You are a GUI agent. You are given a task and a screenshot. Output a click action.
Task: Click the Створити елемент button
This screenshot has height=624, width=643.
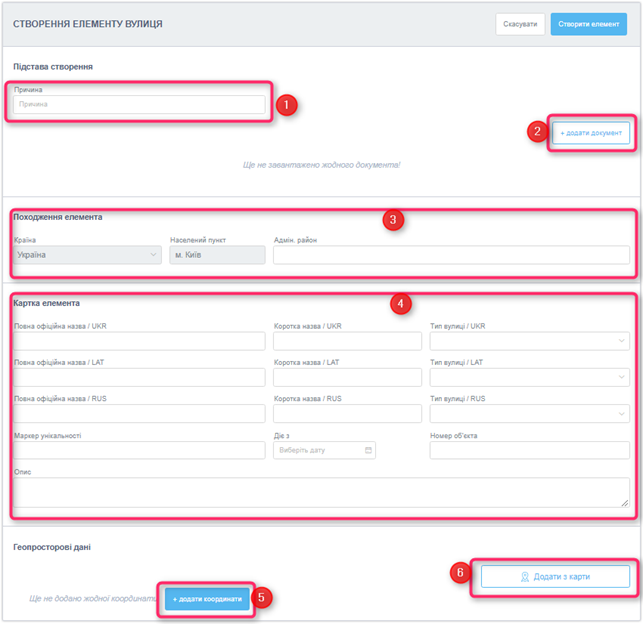[588, 24]
